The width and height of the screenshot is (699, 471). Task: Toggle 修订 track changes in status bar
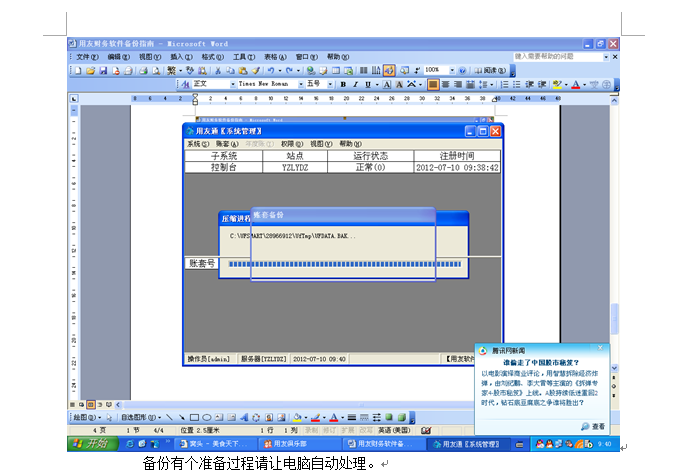[x=329, y=430]
